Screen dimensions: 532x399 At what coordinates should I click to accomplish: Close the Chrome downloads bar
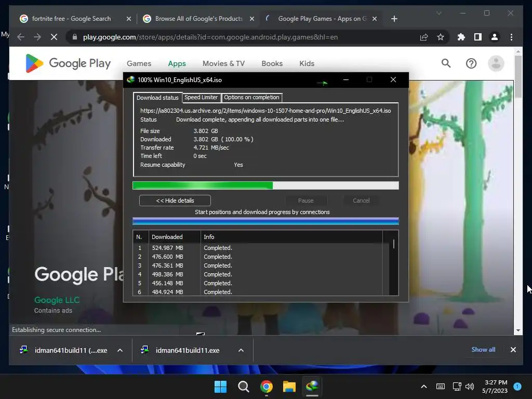(513, 350)
